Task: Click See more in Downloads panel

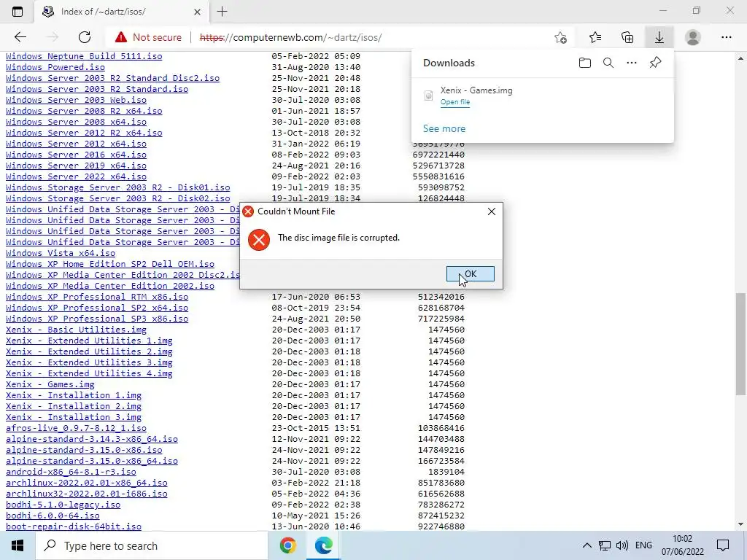Action: 444,128
